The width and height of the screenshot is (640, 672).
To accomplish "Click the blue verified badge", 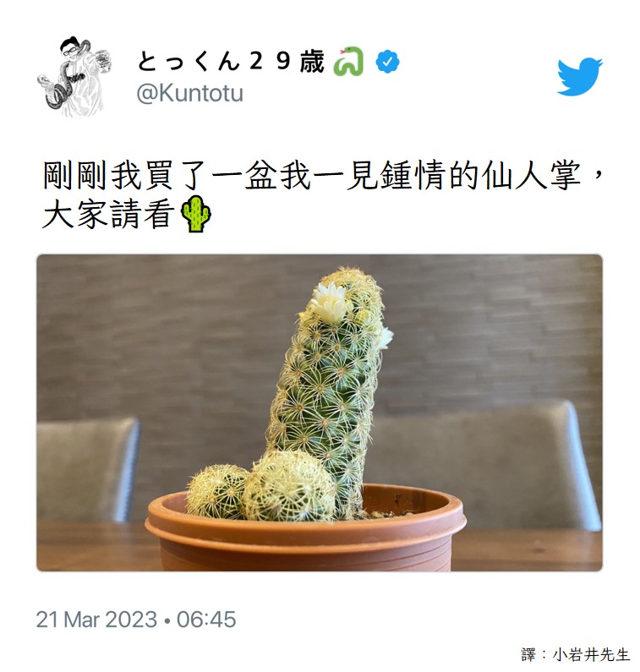I will pos(387,62).
